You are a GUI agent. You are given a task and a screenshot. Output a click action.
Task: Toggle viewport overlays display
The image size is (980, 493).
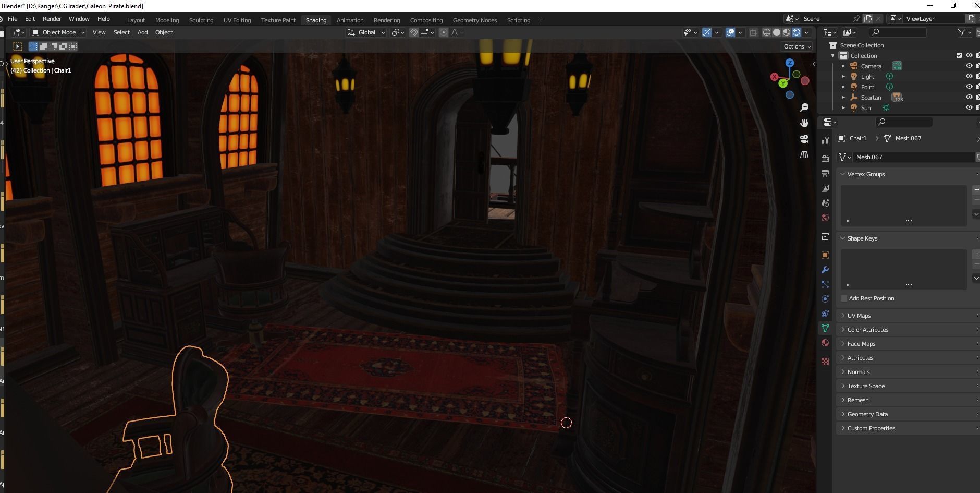(730, 32)
